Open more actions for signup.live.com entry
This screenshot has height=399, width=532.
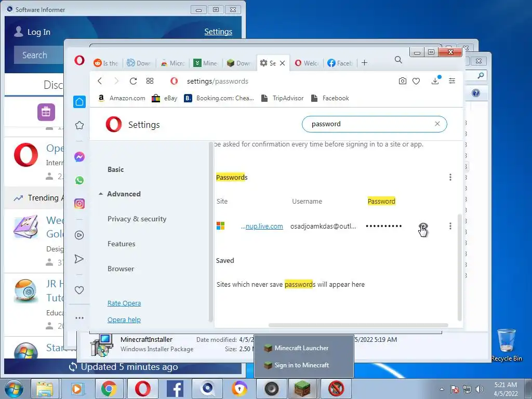point(450,226)
